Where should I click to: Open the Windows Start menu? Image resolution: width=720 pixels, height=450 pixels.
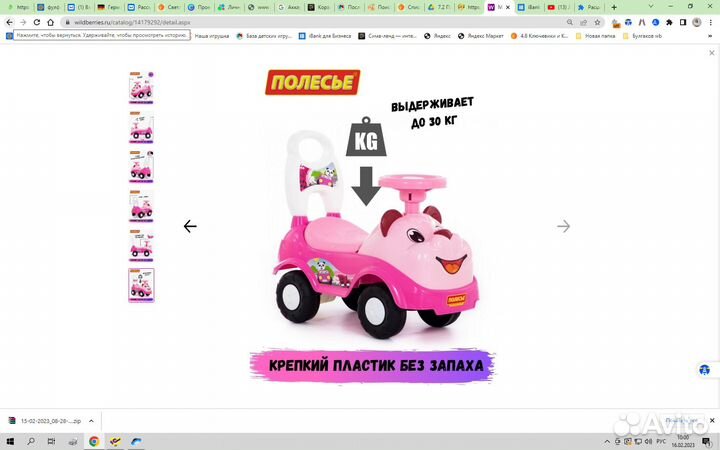click(x=10, y=441)
